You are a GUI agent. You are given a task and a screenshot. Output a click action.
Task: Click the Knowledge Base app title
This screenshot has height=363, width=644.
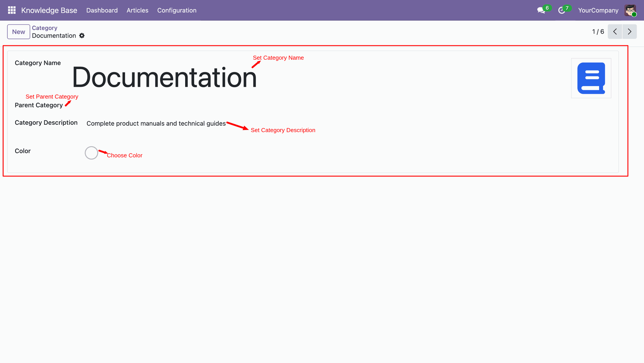[49, 10]
